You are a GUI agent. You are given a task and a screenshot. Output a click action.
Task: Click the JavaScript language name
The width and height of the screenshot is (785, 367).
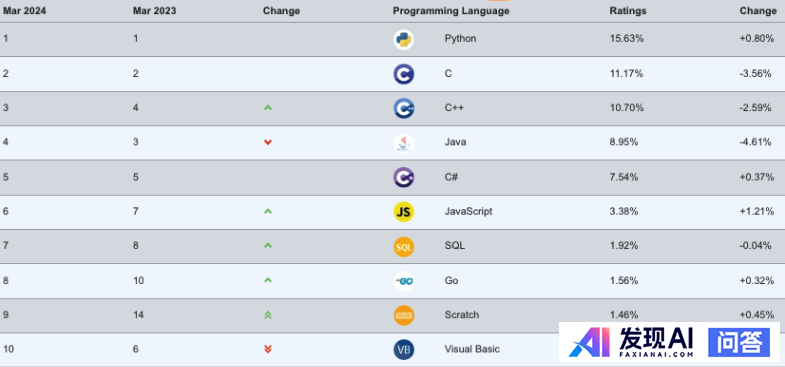pyautogui.click(x=468, y=211)
